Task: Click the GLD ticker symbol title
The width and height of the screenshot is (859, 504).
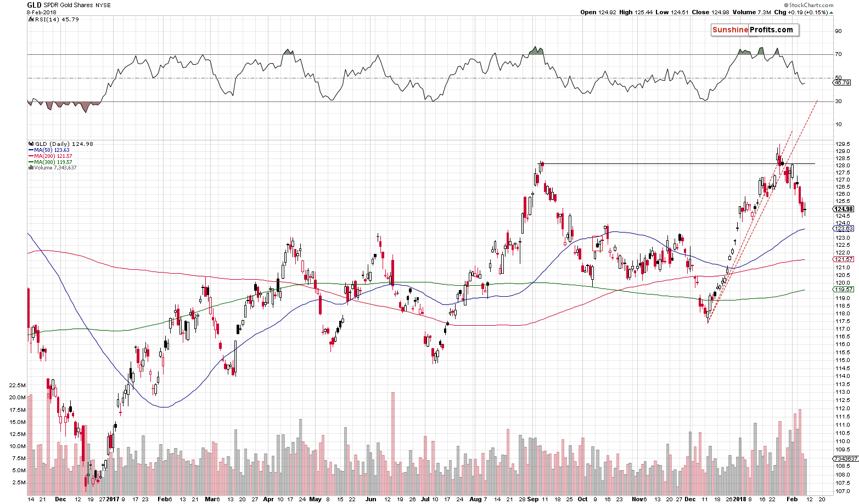Action: click(x=34, y=5)
